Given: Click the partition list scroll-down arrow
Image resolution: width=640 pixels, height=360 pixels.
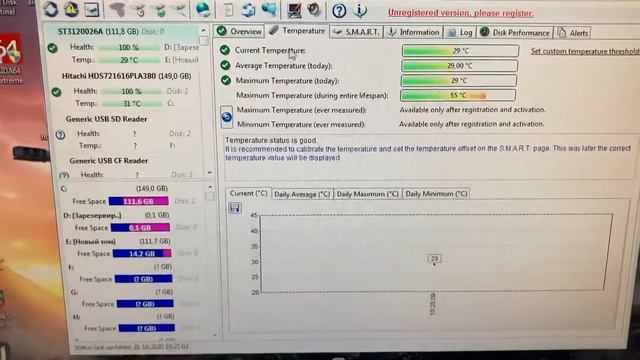Looking at the screenshot, I should [215, 335].
